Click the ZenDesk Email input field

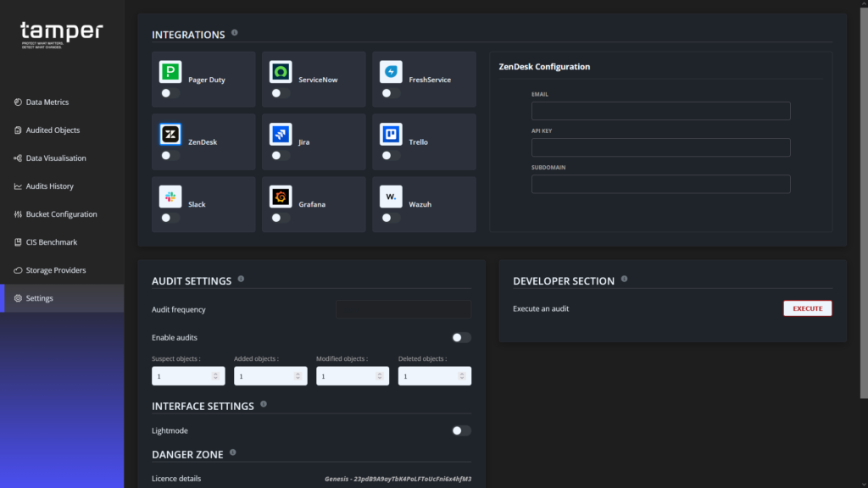point(660,111)
